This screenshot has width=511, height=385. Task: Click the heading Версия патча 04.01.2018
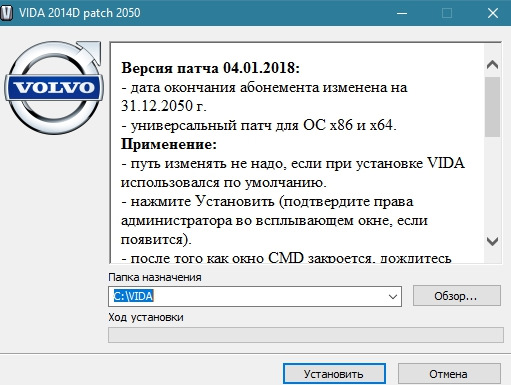coord(210,68)
